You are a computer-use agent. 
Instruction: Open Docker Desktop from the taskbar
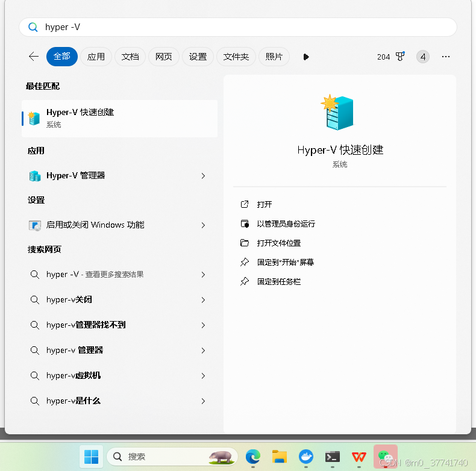pyautogui.click(x=305, y=457)
